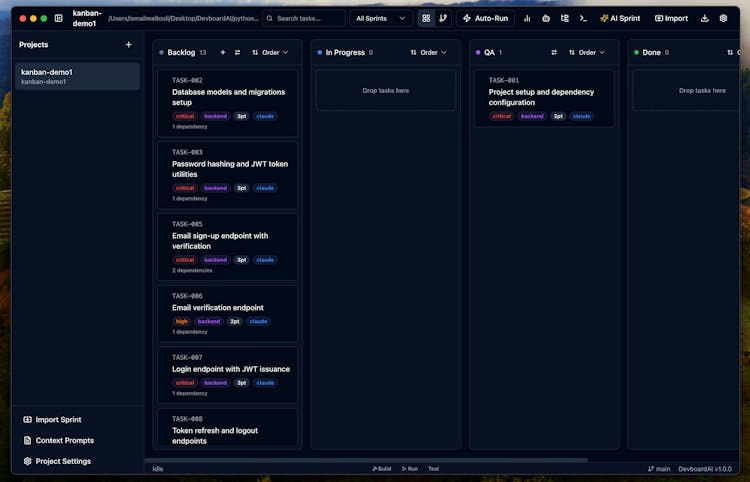This screenshot has height=482, width=750.
Task: Open the statistics bar chart icon
Action: coord(527,18)
